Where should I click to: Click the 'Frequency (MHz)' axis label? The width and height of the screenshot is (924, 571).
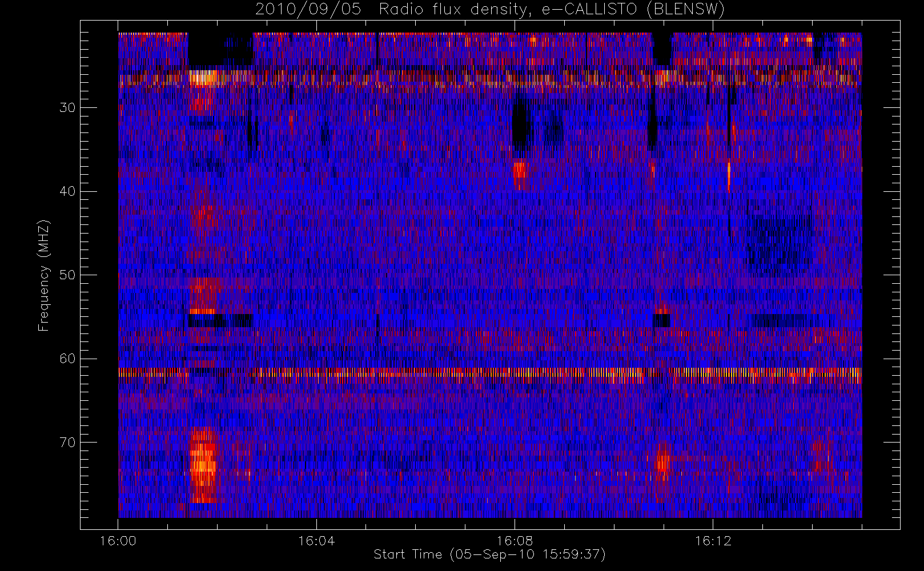coord(44,275)
